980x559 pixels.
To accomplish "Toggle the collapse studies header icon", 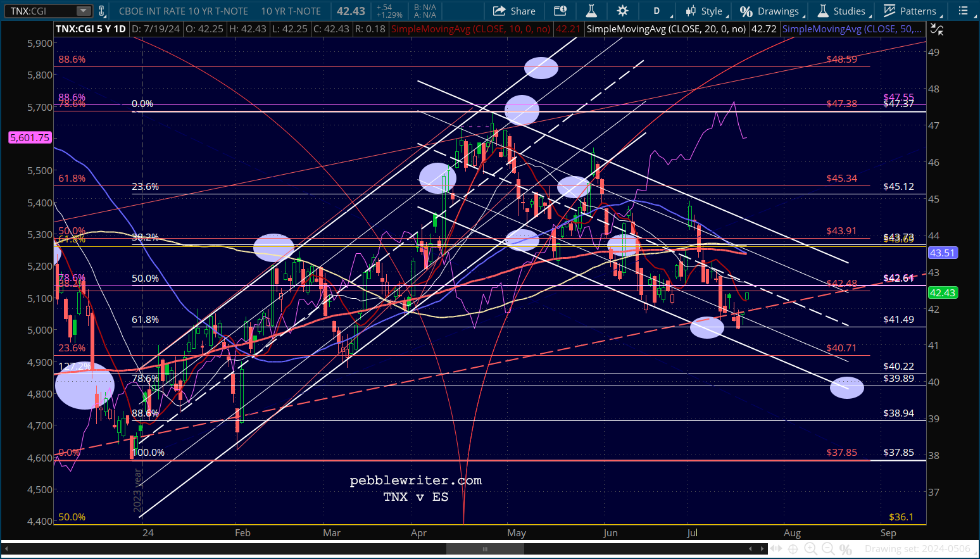I will (x=938, y=29).
